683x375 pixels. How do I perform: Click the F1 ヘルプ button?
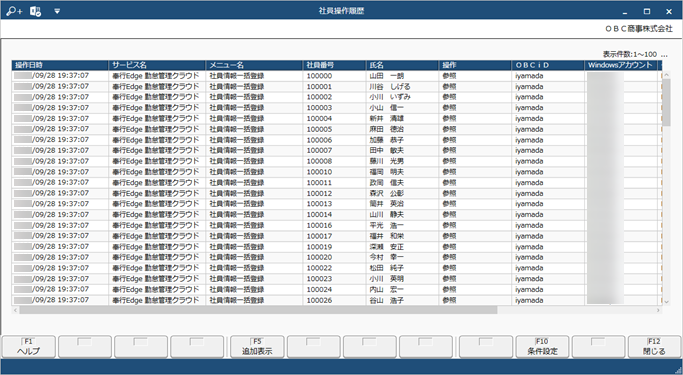pos(29,347)
